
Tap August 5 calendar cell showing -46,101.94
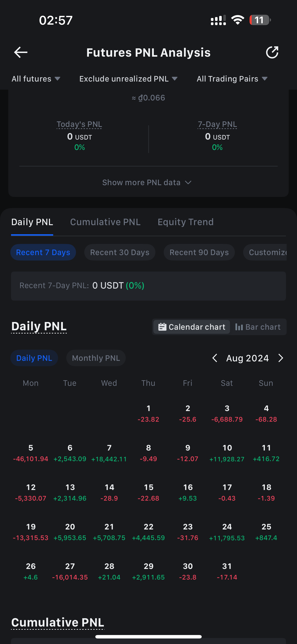(30, 453)
